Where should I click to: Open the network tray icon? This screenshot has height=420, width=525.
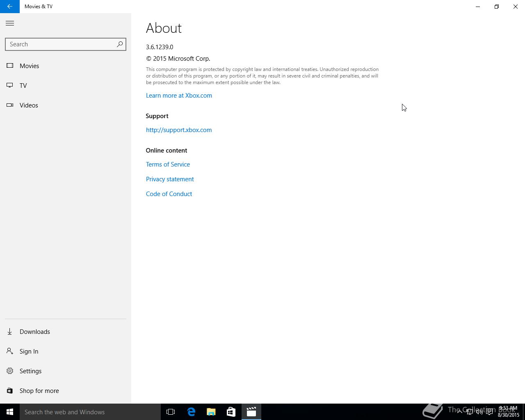point(470,412)
